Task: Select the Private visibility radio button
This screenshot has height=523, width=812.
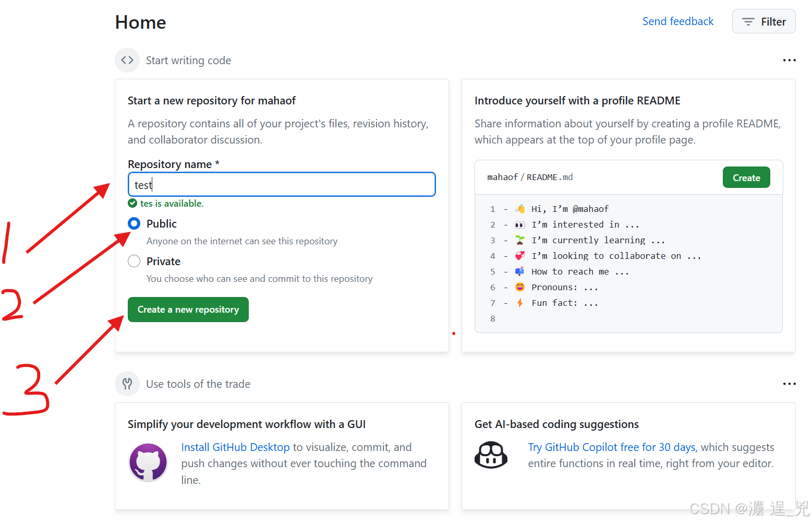Action: (x=134, y=261)
